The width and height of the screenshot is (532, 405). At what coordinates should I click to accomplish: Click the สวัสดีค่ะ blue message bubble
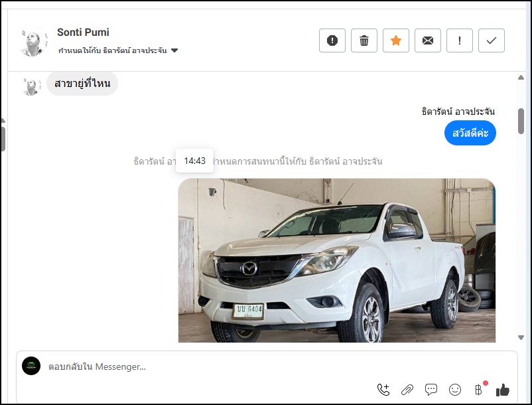pos(470,133)
